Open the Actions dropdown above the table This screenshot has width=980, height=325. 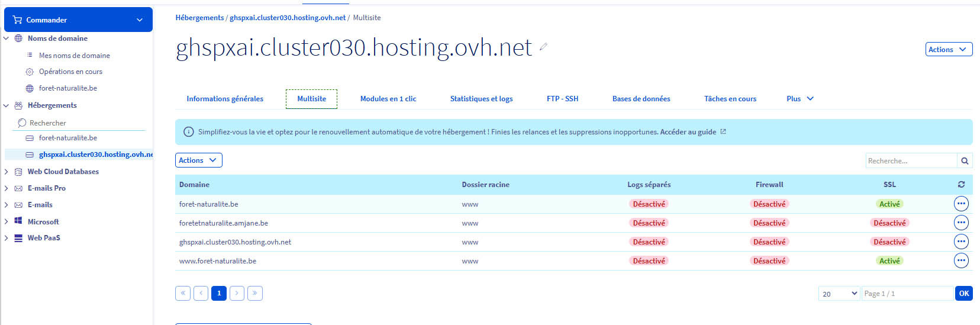pos(198,160)
